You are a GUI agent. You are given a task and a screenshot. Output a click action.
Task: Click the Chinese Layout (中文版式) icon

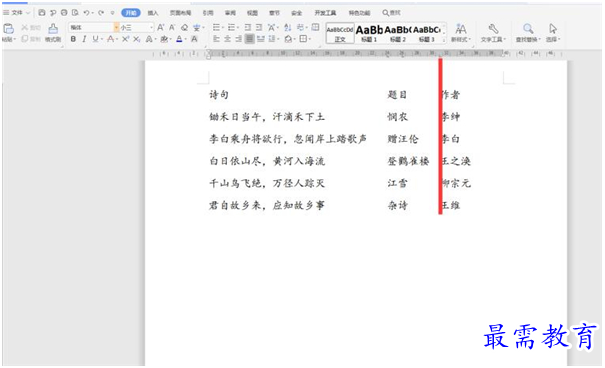(x=272, y=27)
